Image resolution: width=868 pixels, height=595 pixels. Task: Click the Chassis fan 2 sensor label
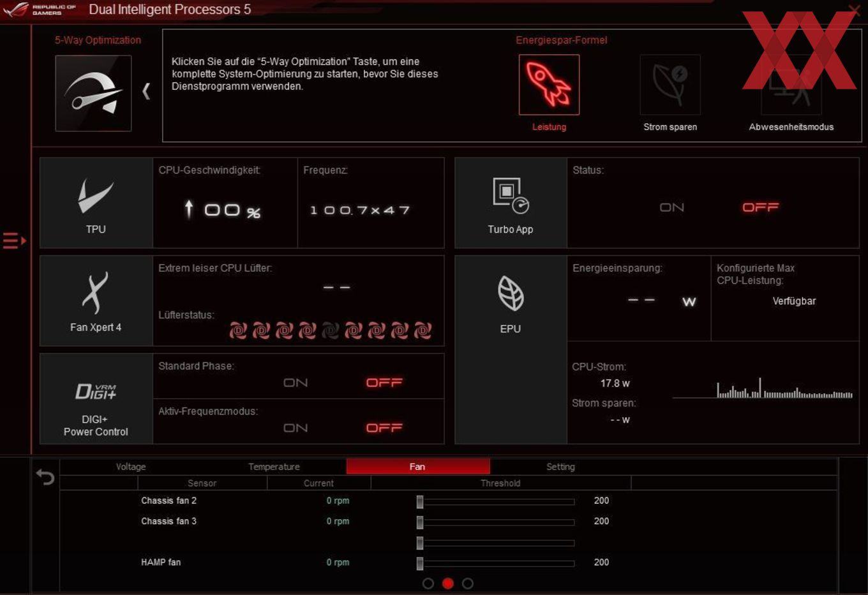point(168,501)
